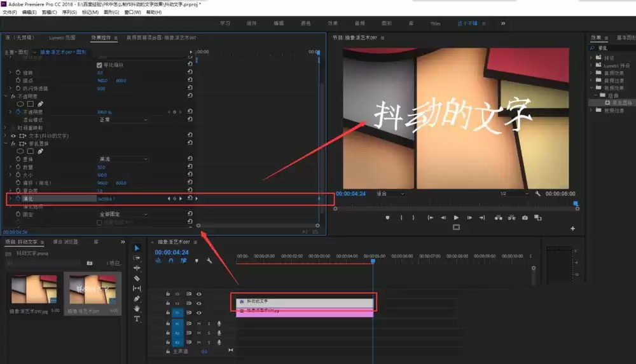636x364 pixels.
Task: Open the 序列(S) menu
Action: pyautogui.click(x=70, y=12)
